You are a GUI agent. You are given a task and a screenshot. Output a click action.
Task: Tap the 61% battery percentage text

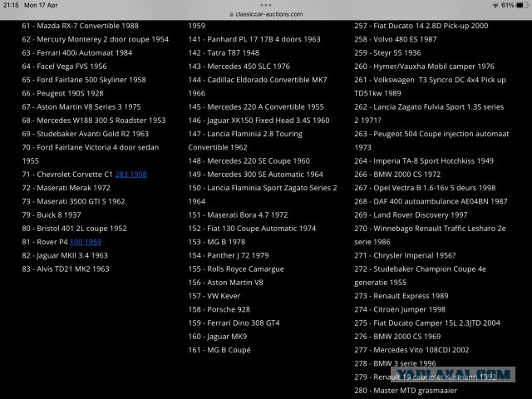(508, 5)
